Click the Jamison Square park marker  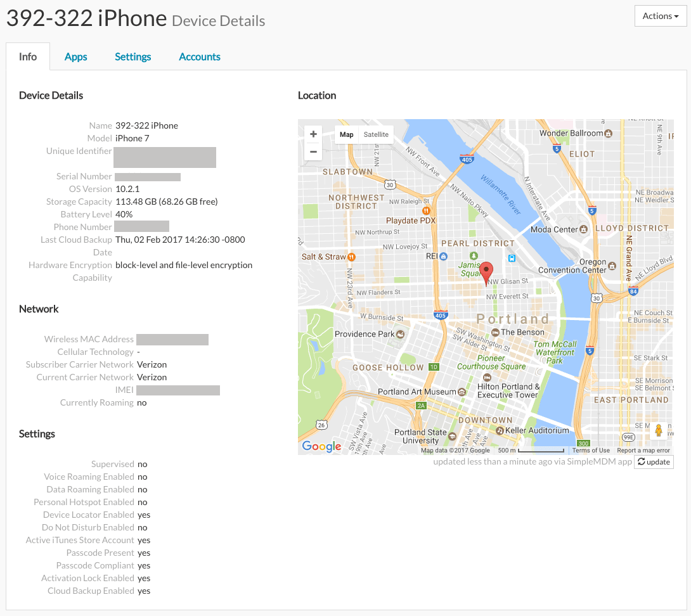pyautogui.click(x=474, y=255)
